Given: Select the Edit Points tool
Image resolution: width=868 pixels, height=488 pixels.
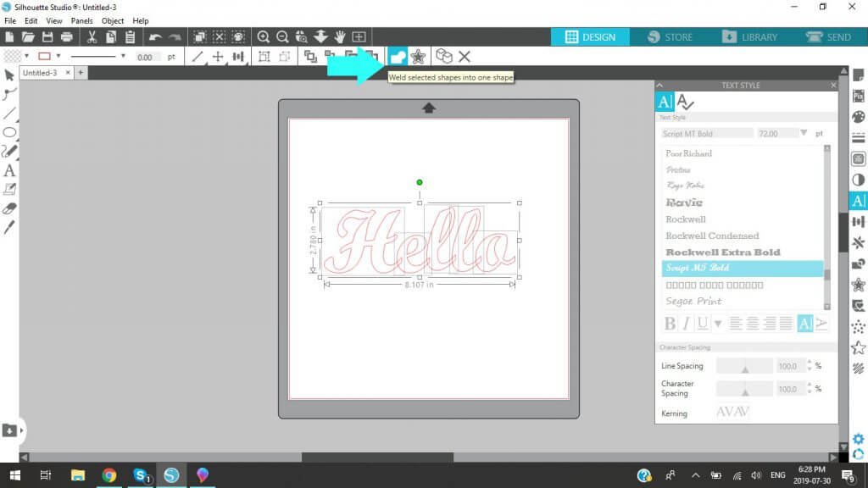Looking at the screenshot, I should point(9,94).
